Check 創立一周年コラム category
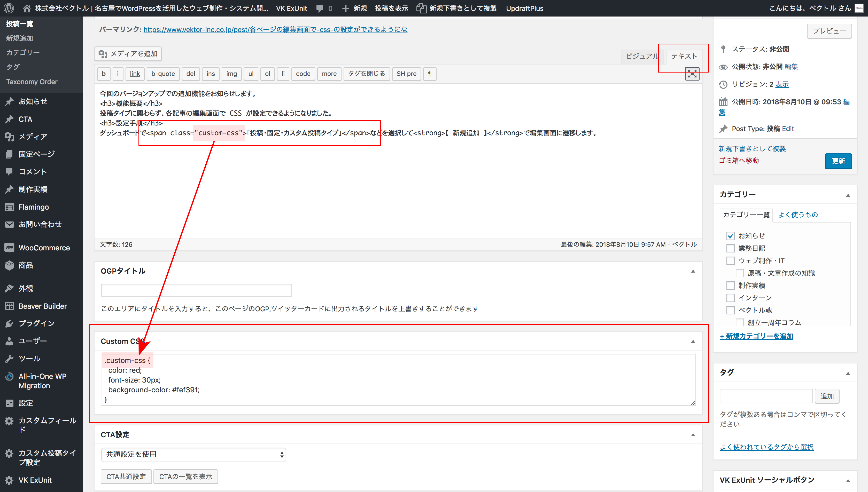 coord(740,322)
